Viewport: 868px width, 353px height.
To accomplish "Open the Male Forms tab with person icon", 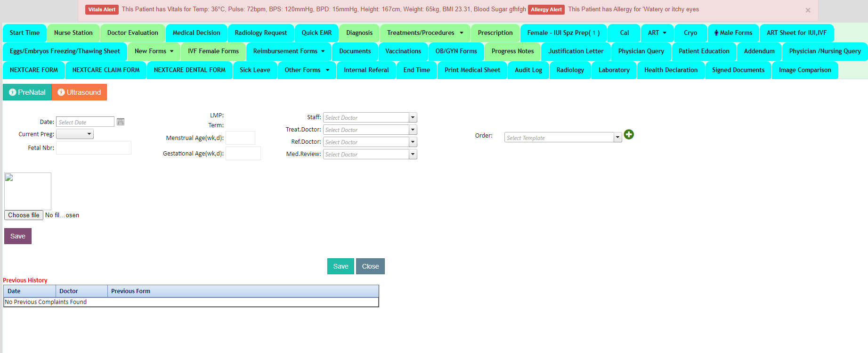I will point(733,33).
